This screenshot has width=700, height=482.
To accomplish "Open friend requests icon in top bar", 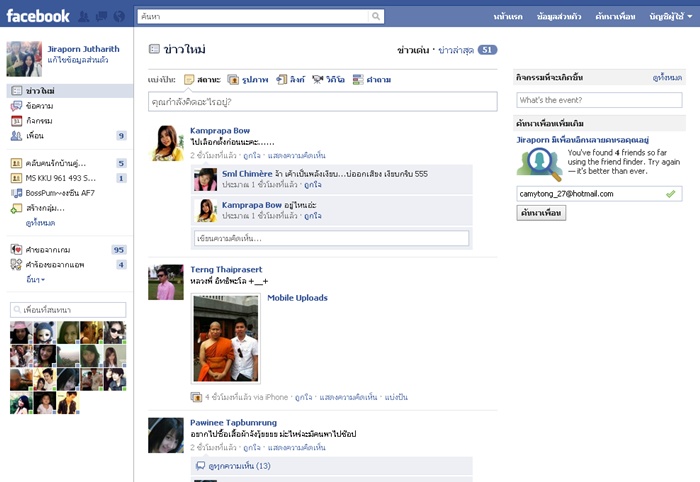I will [83, 17].
